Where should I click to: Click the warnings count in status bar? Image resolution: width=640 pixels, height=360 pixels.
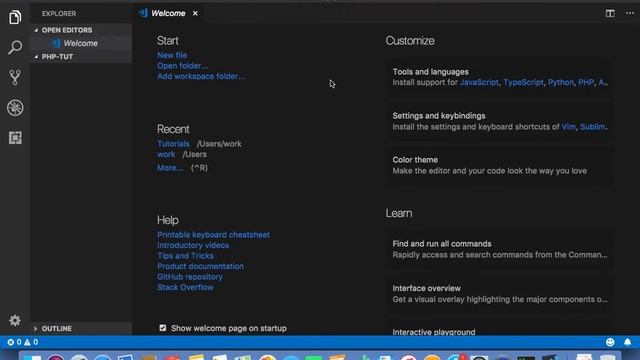pyautogui.click(x=31, y=342)
